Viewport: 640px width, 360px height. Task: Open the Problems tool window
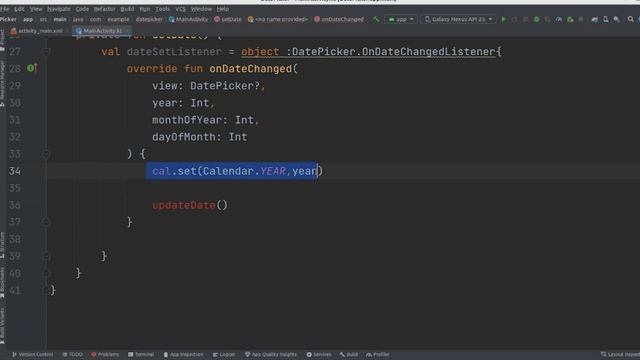105,354
